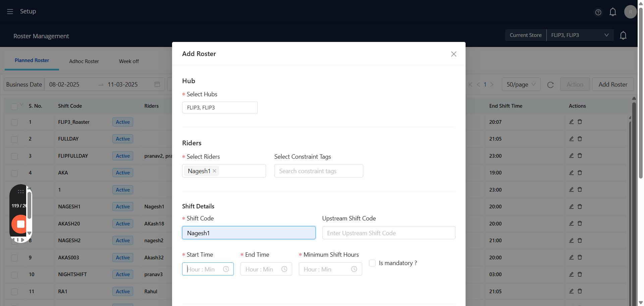Click the business end date 11-03-2025
Image resolution: width=644 pixels, height=306 pixels.
[122, 85]
